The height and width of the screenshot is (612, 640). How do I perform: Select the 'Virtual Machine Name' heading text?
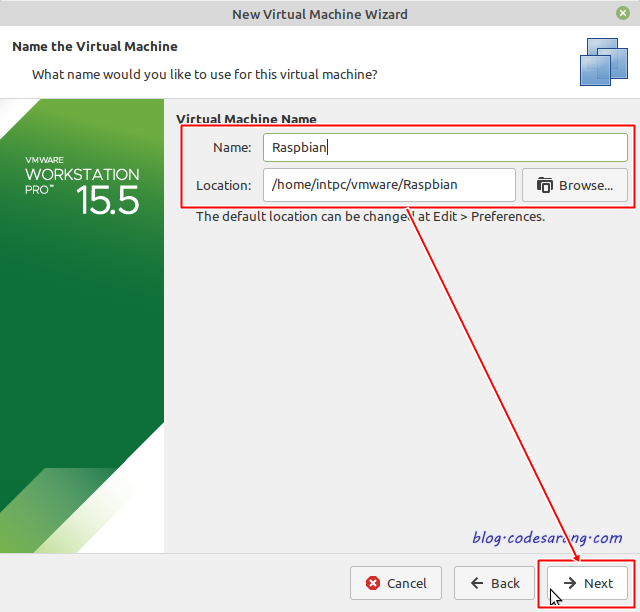[246, 119]
